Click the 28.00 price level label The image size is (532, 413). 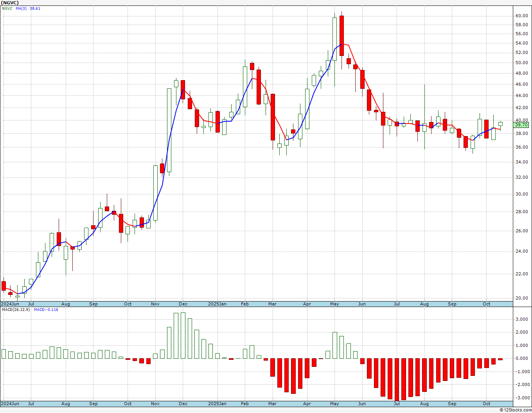coord(521,212)
